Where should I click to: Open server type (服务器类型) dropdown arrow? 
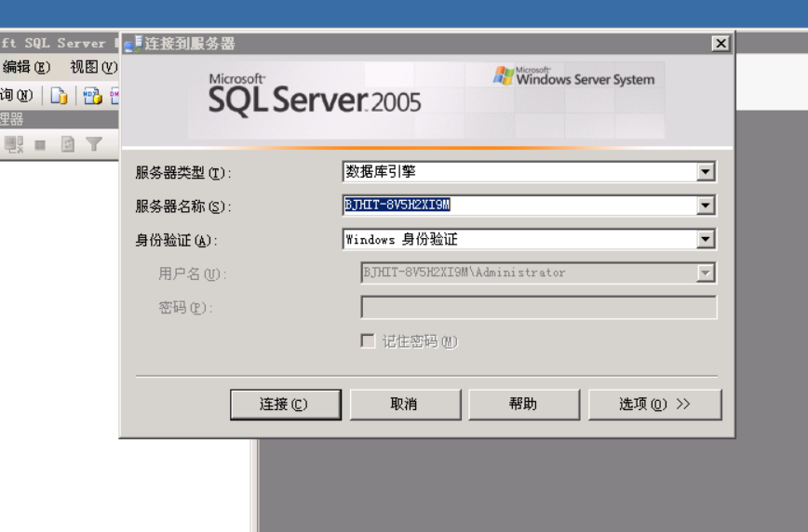click(706, 171)
